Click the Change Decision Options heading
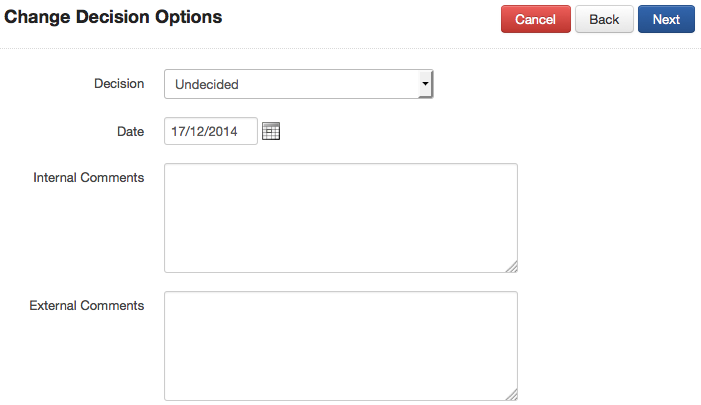 pyautogui.click(x=114, y=17)
